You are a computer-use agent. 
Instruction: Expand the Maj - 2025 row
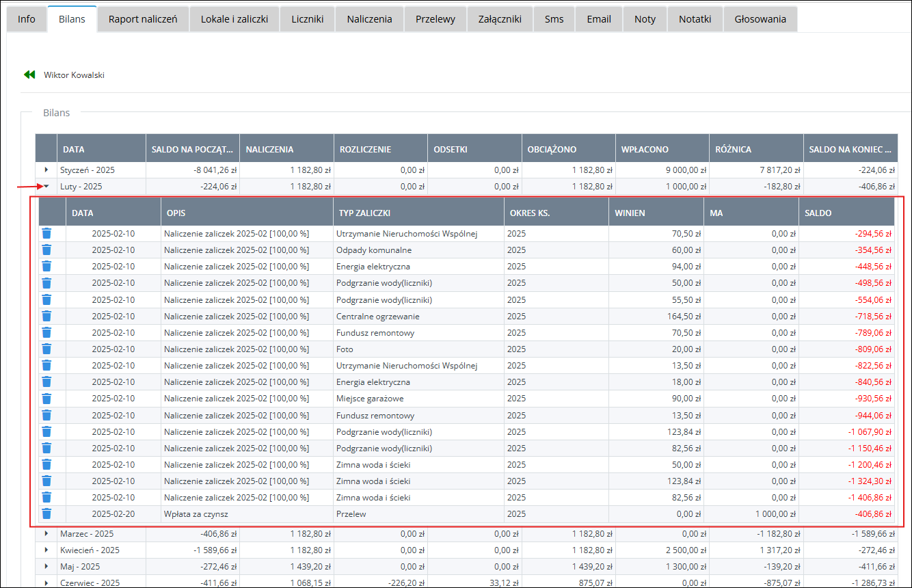point(46,566)
